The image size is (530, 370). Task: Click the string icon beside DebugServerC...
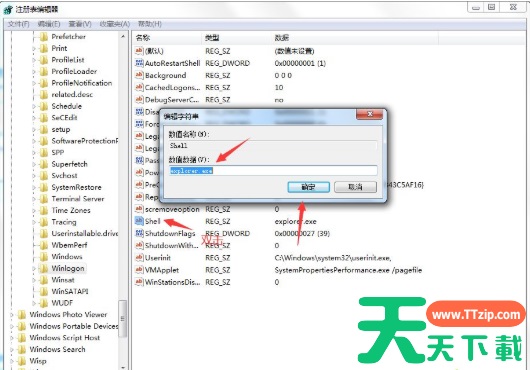point(139,99)
